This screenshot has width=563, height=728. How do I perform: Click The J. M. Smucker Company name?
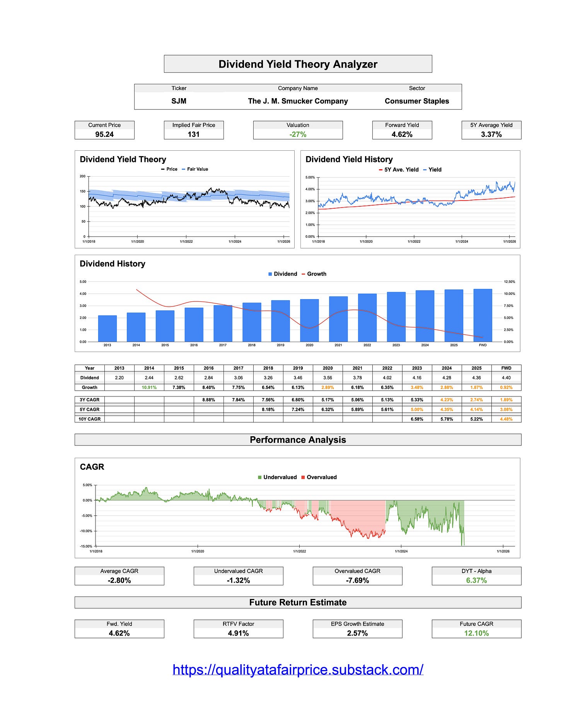click(x=298, y=101)
